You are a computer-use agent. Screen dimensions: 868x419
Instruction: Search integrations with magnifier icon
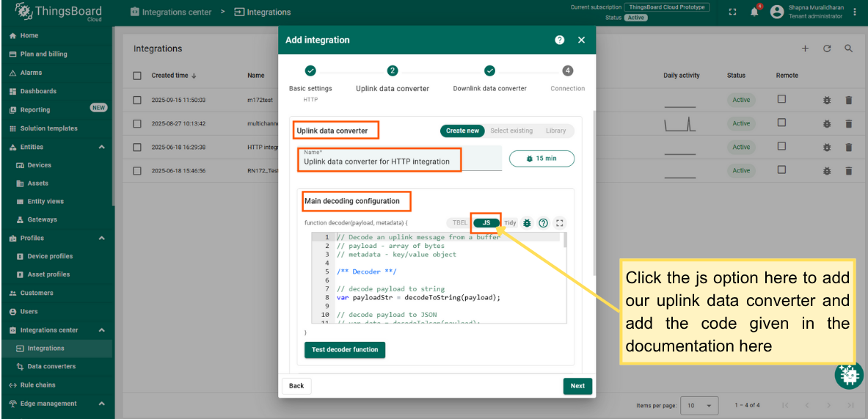pyautogui.click(x=848, y=48)
